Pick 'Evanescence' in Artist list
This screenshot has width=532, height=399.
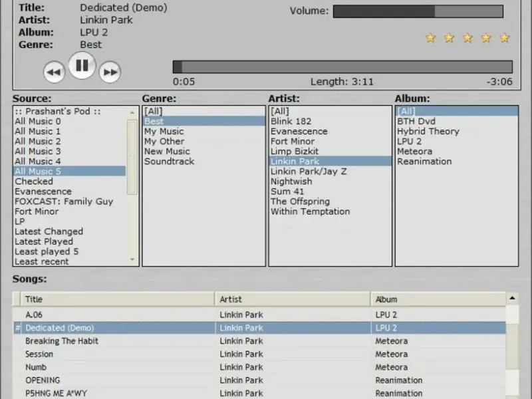pos(330,131)
